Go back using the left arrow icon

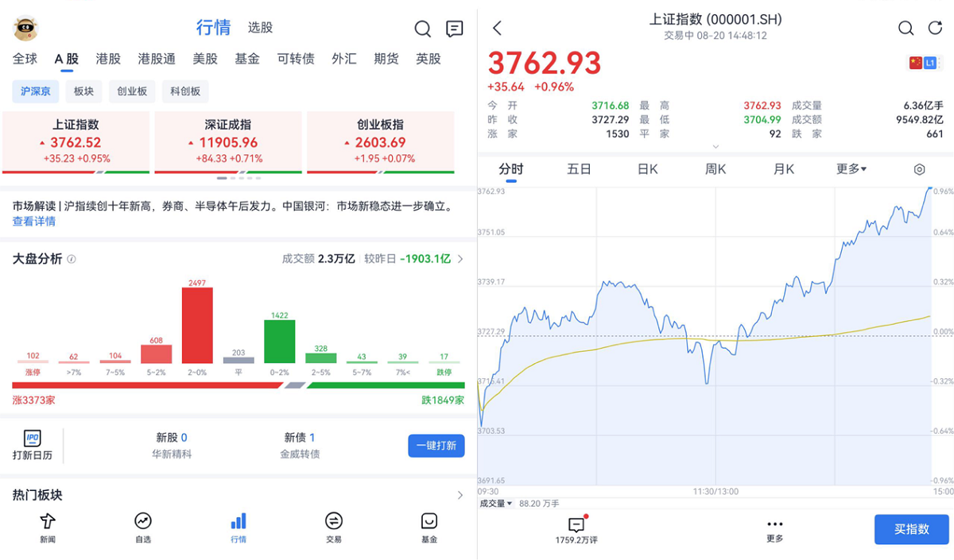[x=498, y=29]
